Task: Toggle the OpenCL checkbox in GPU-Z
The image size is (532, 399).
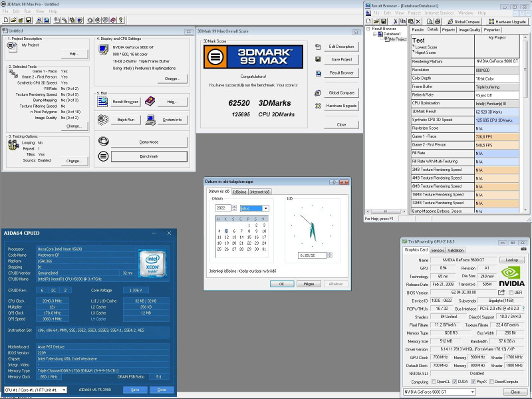Action: point(434,381)
